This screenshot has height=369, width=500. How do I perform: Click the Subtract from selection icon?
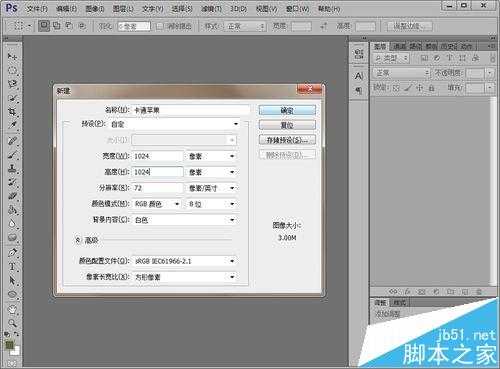(x=69, y=26)
